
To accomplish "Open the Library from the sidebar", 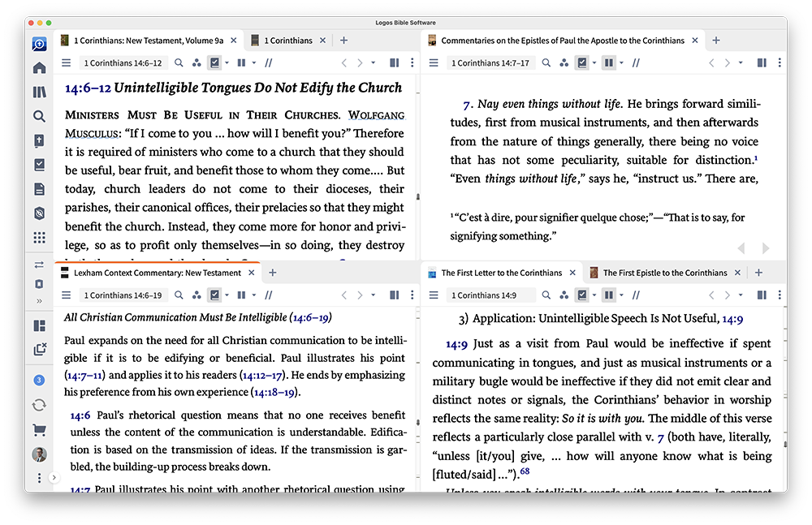I will (39, 93).
